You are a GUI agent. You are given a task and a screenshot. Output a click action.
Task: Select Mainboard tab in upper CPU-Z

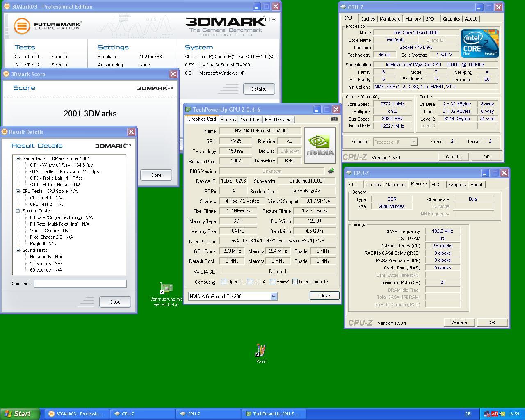[x=390, y=19]
